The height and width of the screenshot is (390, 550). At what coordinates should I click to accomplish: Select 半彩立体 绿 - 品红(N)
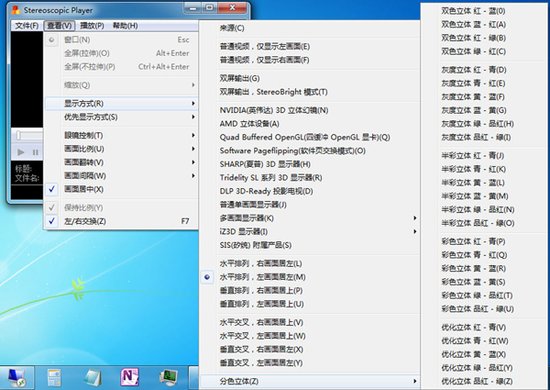pos(484,210)
